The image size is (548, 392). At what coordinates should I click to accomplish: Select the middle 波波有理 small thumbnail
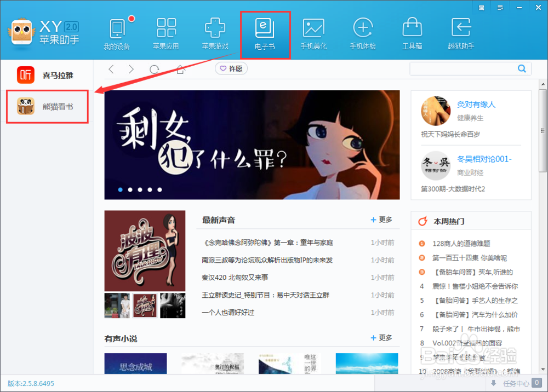coord(145,305)
